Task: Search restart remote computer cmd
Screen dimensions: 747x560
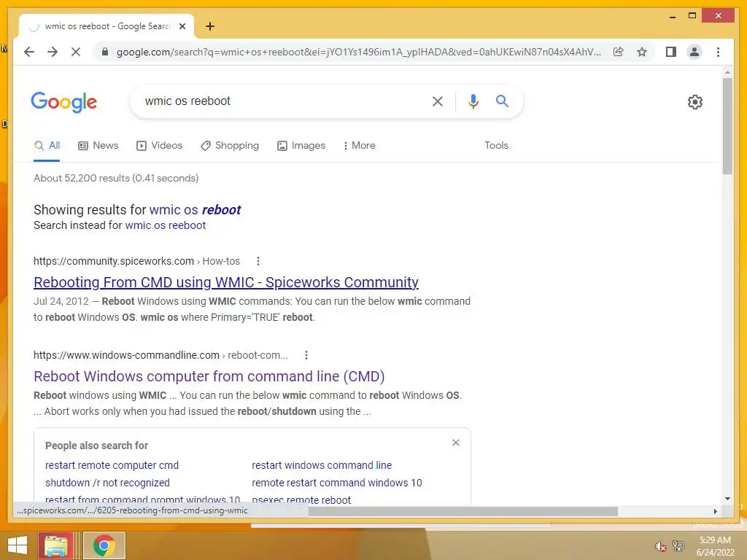Action: point(112,465)
